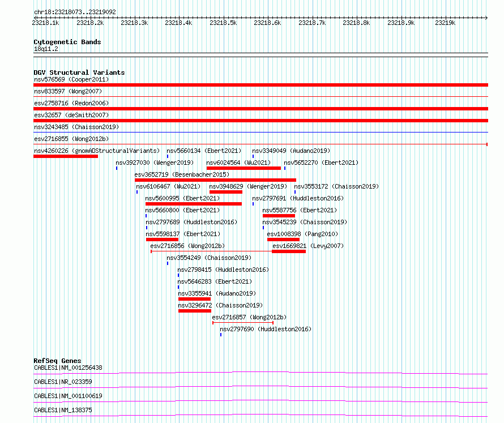Select nsv5652270 (Ebert2021) label
The height and width of the screenshot is (423, 504).
(321, 163)
